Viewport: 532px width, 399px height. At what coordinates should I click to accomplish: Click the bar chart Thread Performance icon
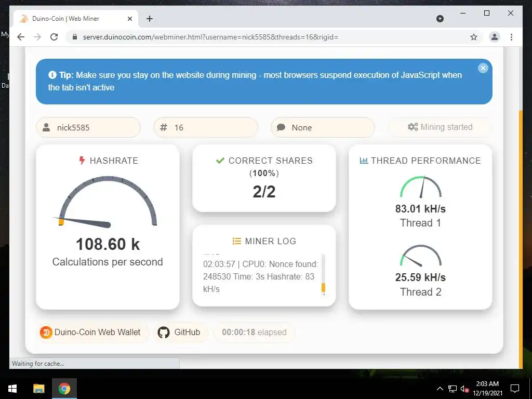coord(364,161)
